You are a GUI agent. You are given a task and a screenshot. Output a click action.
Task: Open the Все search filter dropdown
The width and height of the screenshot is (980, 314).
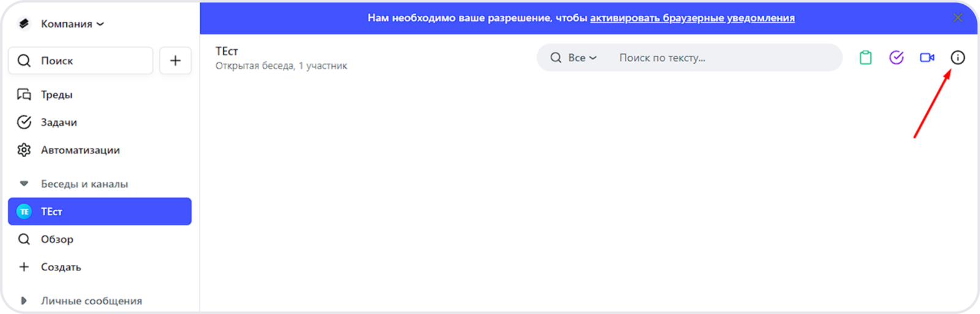pos(581,58)
